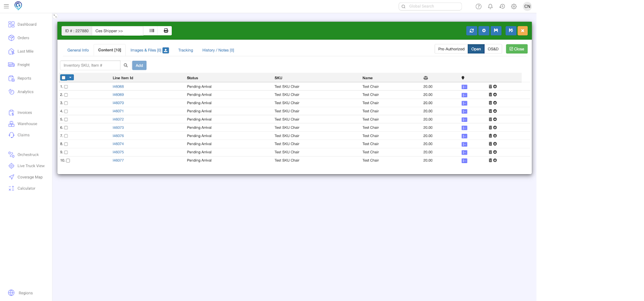The width and height of the screenshot is (644, 301).
Task: Close dialog with the orange X button
Action: click(x=523, y=31)
